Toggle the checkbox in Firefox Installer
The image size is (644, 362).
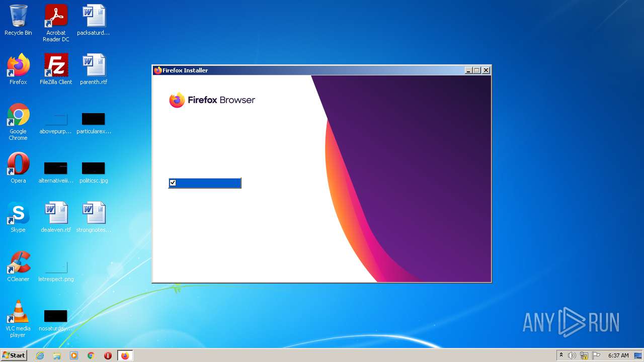[x=173, y=183]
